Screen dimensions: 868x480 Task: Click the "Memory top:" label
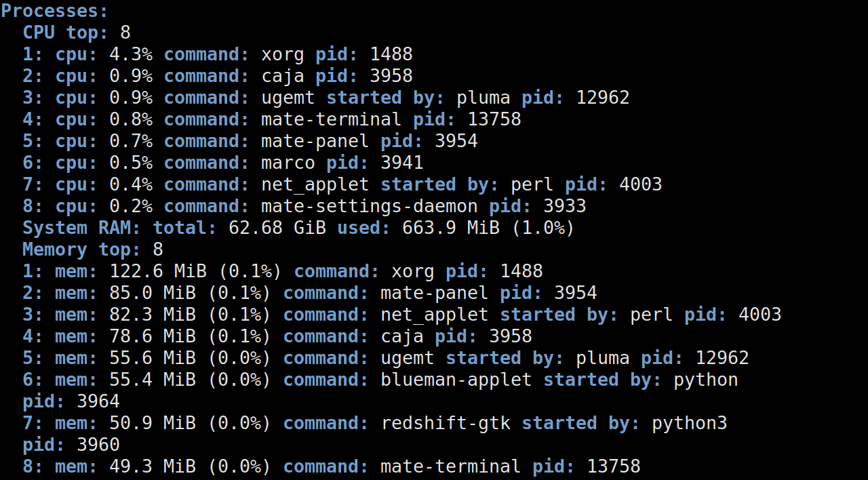tap(81, 249)
